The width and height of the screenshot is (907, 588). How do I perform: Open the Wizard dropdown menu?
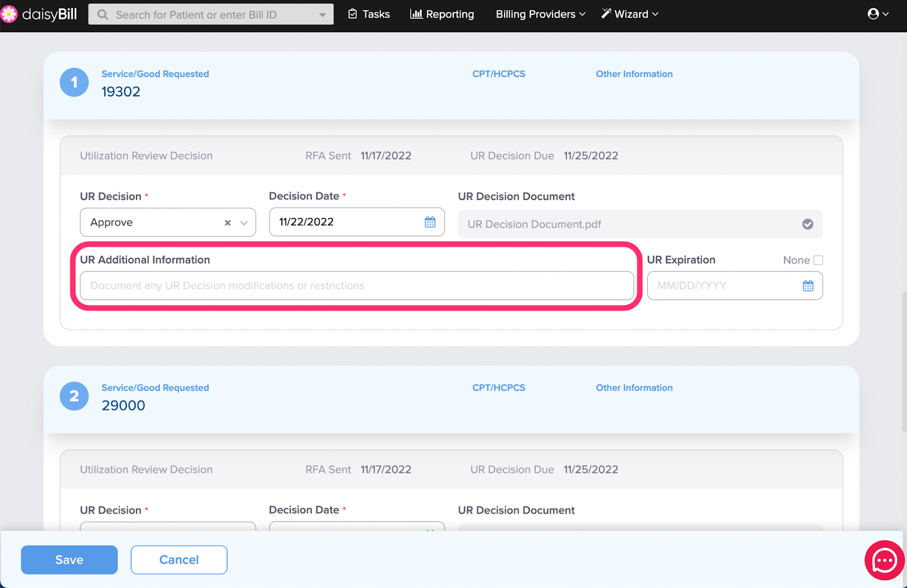pyautogui.click(x=630, y=14)
